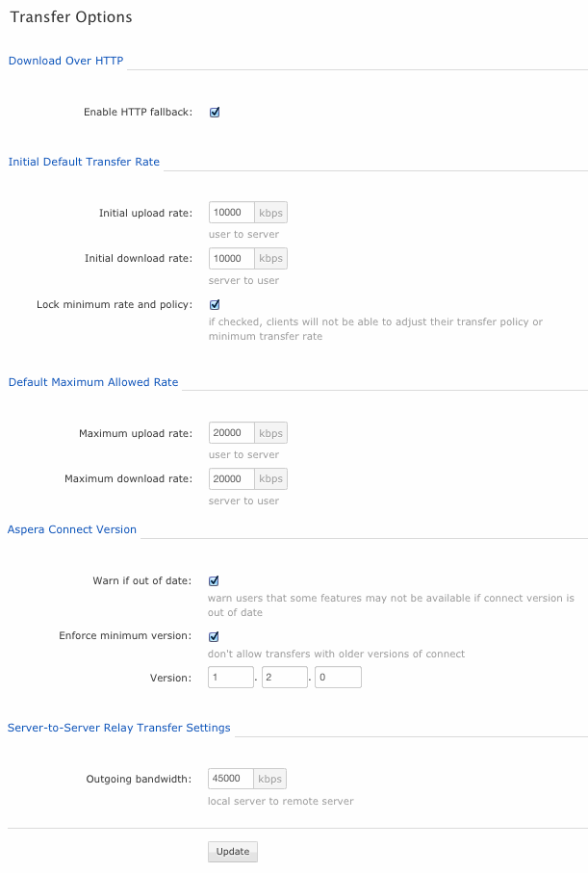Click the Initial download rate field
Image resolution: width=588 pixels, height=873 pixels.
point(232,258)
